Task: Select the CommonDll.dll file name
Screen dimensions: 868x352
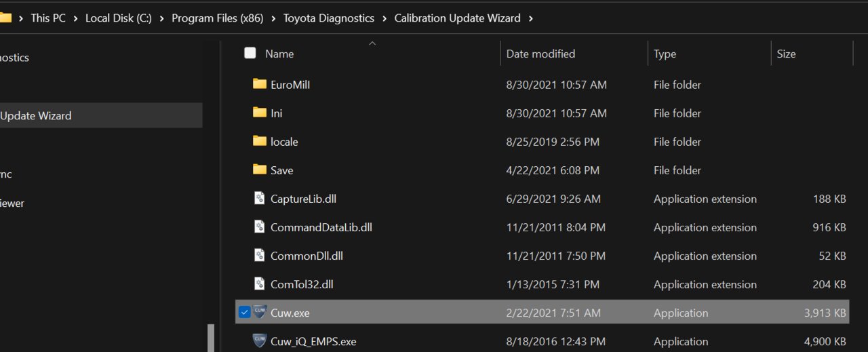Action: [x=307, y=256]
